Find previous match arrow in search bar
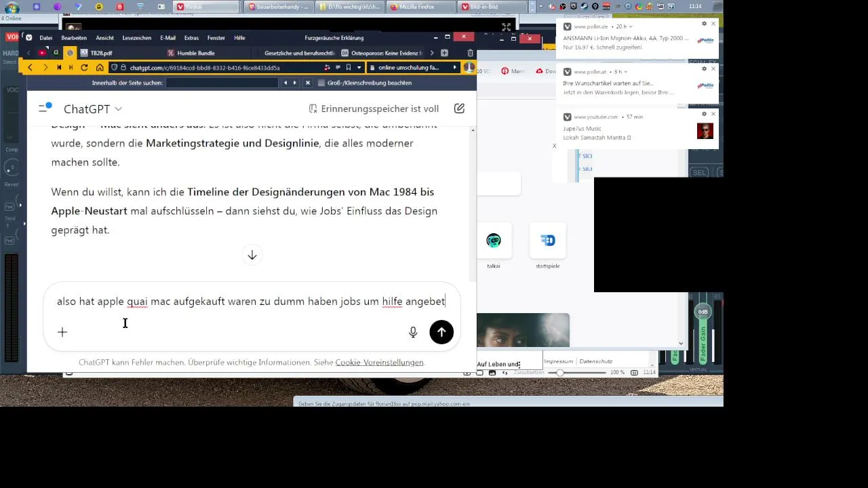Viewport: 868px width, 488px height. coord(285,83)
